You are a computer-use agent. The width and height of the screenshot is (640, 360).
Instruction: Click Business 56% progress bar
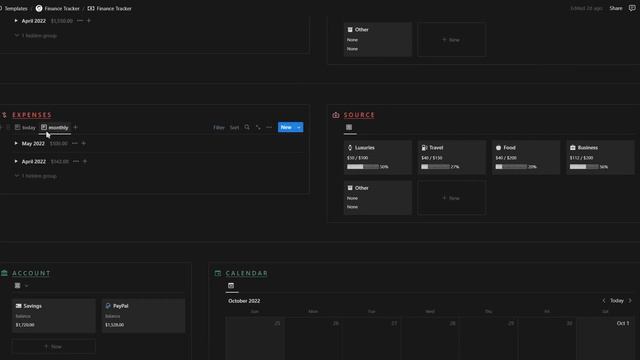tap(584, 167)
